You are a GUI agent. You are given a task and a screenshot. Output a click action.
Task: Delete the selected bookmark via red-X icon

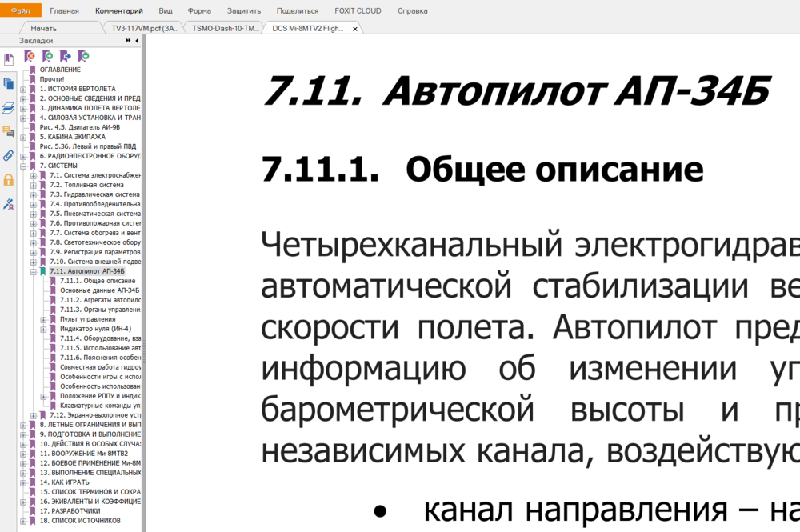tap(30, 56)
